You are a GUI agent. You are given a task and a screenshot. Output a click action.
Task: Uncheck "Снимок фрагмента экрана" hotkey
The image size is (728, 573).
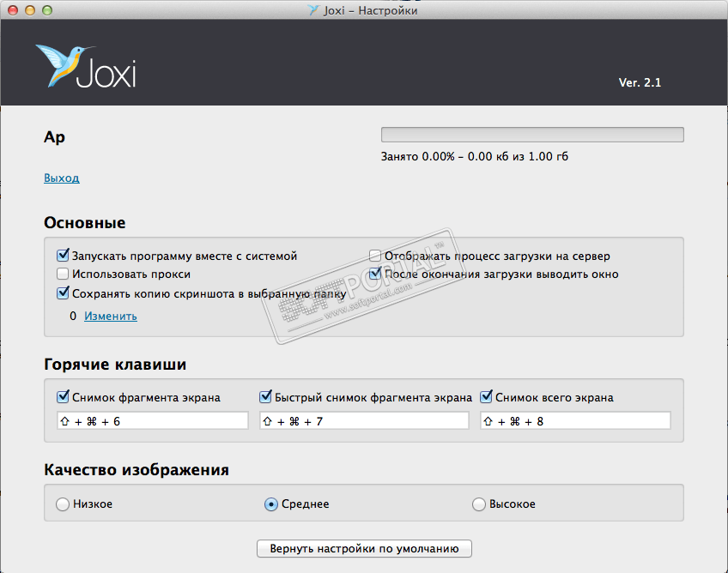(63, 397)
